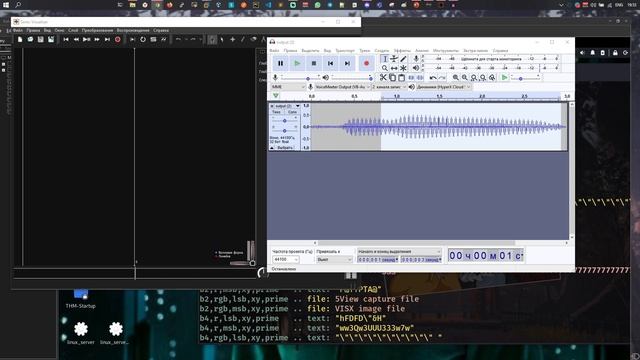Open the MME audio host dropdown
Screen dimensions: 640x360
(288, 87)
